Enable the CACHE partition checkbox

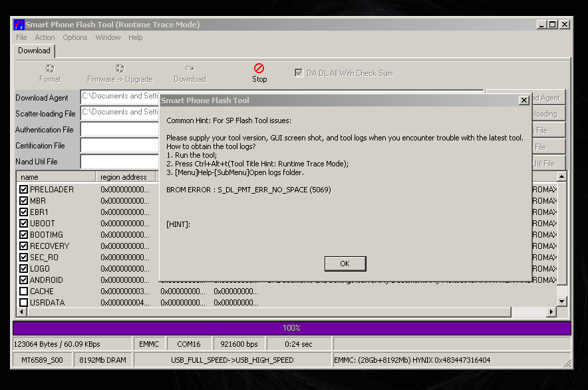24,292
